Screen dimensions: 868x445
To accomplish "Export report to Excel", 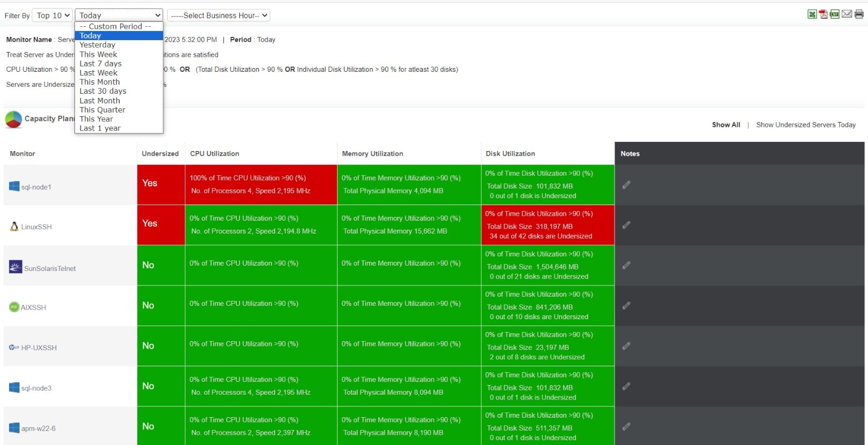I will (x=812, y=14).
